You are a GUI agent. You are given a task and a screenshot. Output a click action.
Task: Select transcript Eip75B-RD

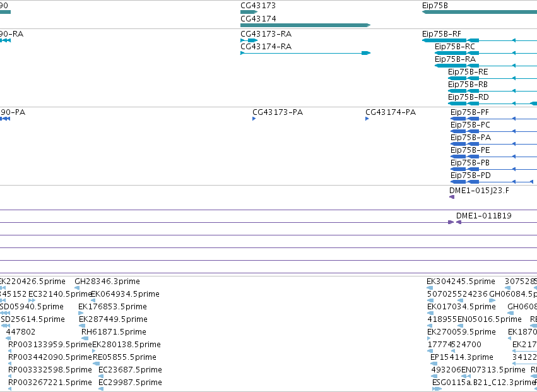coord(468,97)
